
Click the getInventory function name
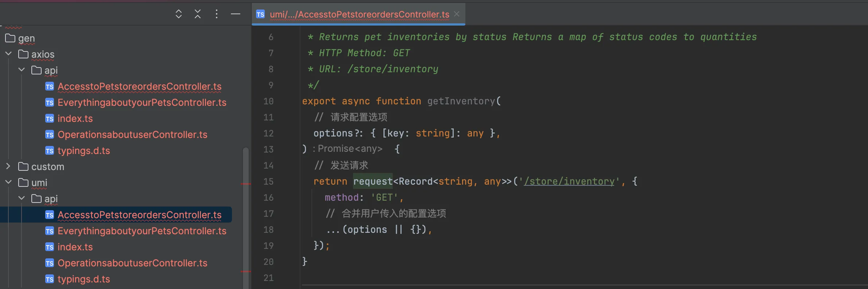click(x=461, y=101)
